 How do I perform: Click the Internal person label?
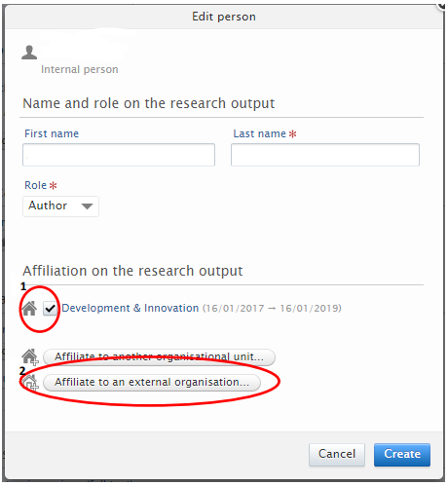click(80, 69)
